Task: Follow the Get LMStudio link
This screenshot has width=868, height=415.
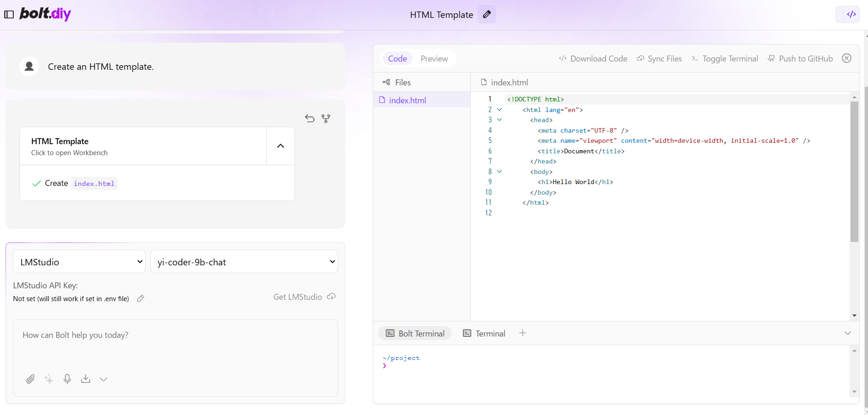Action: pyautogui.click(x=304, y=297)
